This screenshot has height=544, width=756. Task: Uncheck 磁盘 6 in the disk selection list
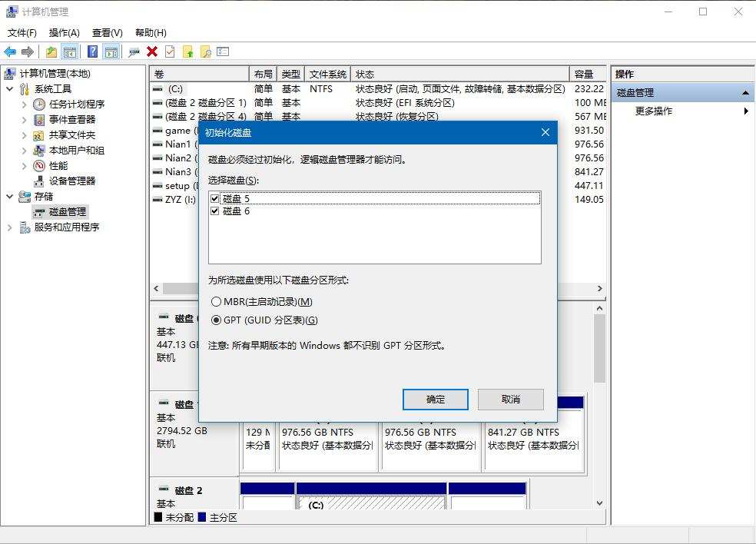(214, 211)
